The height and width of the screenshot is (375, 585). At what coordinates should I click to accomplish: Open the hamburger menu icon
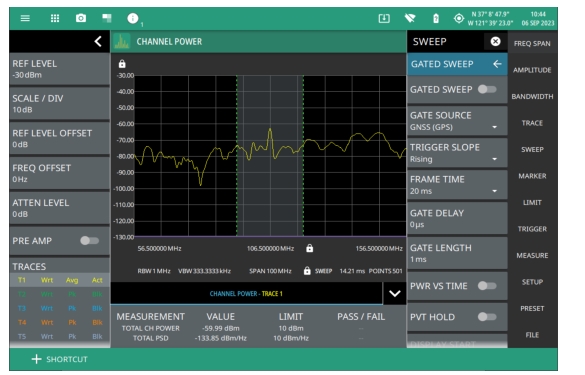point(25,18)
